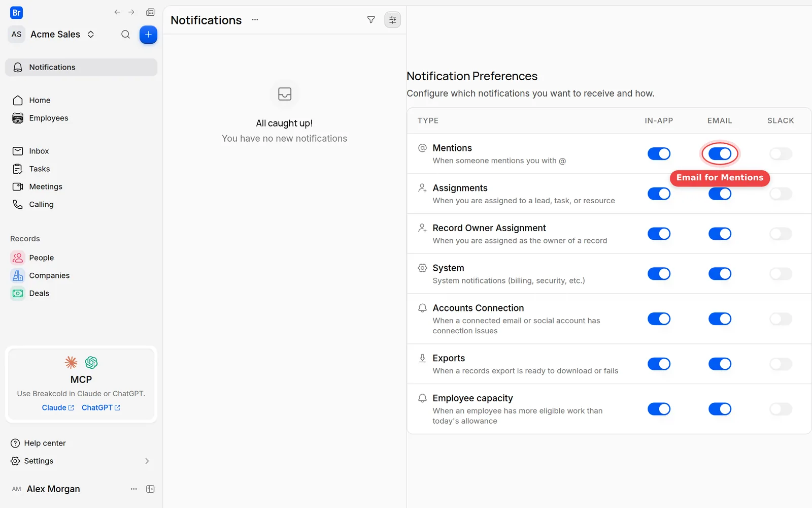Click the Alex Morgan user profile
This screenshot has width=812, height=508.
tap(46, 489)
